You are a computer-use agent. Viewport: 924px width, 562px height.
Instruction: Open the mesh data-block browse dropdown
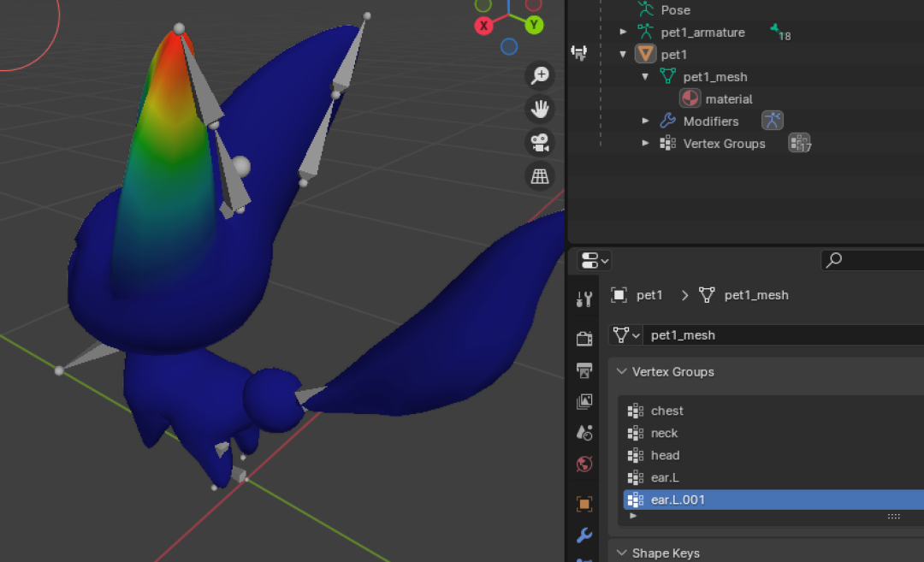pyautogui.click(x=625, y=335)
